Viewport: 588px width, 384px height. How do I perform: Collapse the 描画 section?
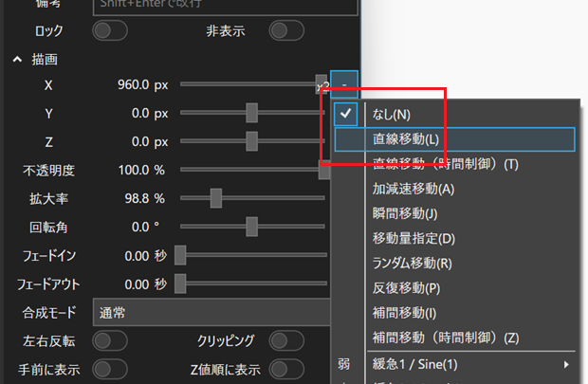pyautogui.click(x=17, y=60)
